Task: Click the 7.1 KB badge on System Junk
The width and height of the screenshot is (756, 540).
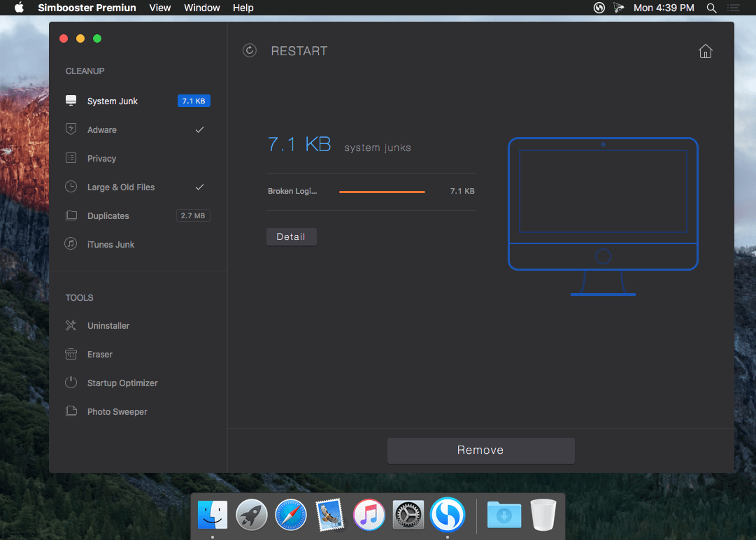Action: pyautogui.click(x=194, y=101)
